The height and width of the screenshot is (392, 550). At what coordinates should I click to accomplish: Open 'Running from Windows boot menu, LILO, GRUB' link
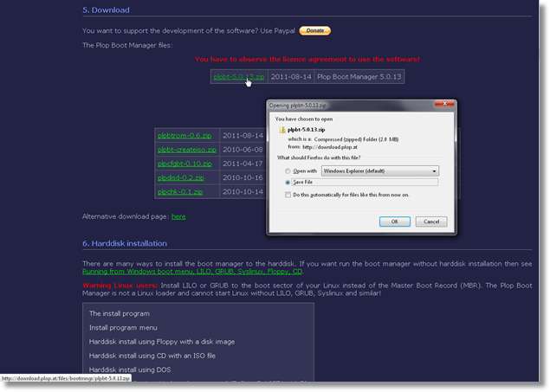point(192,272)
